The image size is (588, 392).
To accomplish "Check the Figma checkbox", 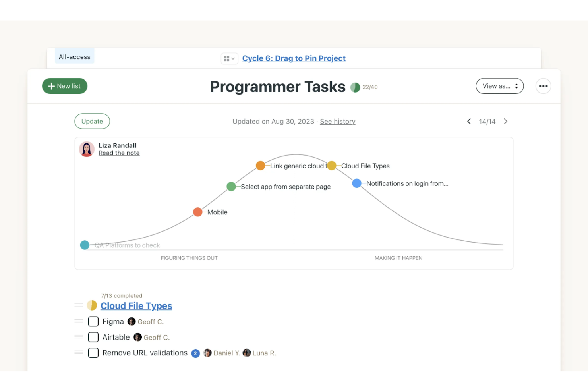I will (93, 321).
